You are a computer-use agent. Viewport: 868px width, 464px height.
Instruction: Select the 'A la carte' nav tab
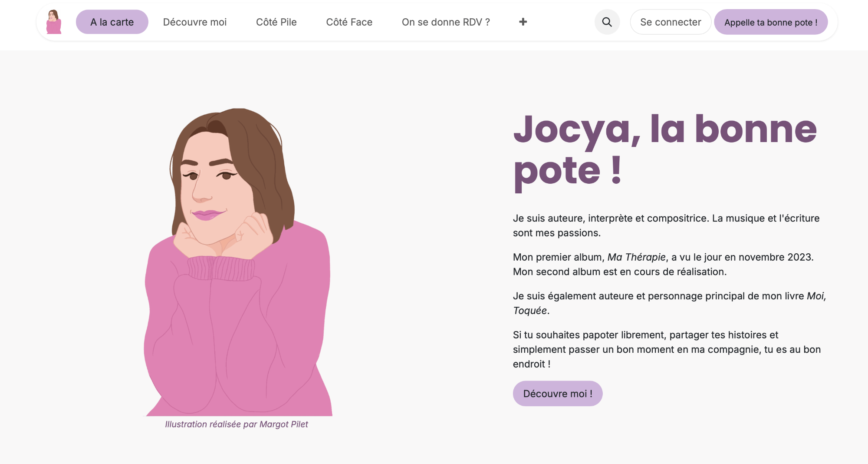tap(112, 22)
